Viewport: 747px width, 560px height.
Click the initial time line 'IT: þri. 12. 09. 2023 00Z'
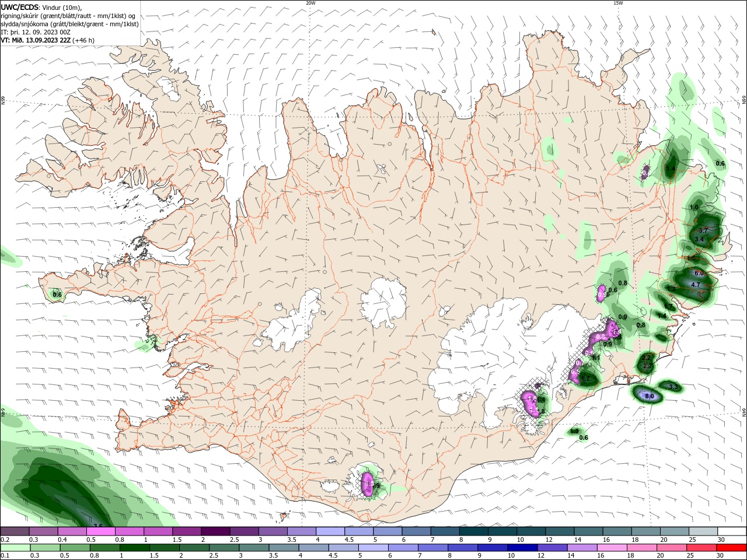coord(36,32)
